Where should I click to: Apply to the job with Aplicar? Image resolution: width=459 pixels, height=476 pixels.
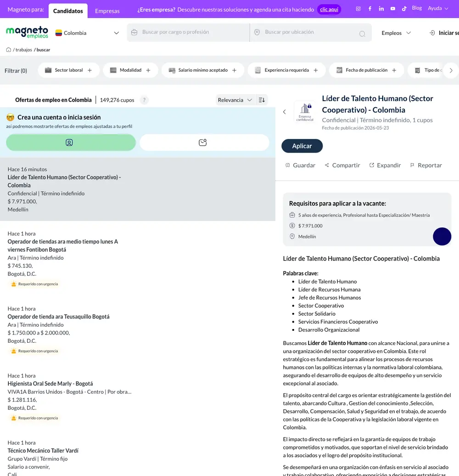click(x=302, y=146)
